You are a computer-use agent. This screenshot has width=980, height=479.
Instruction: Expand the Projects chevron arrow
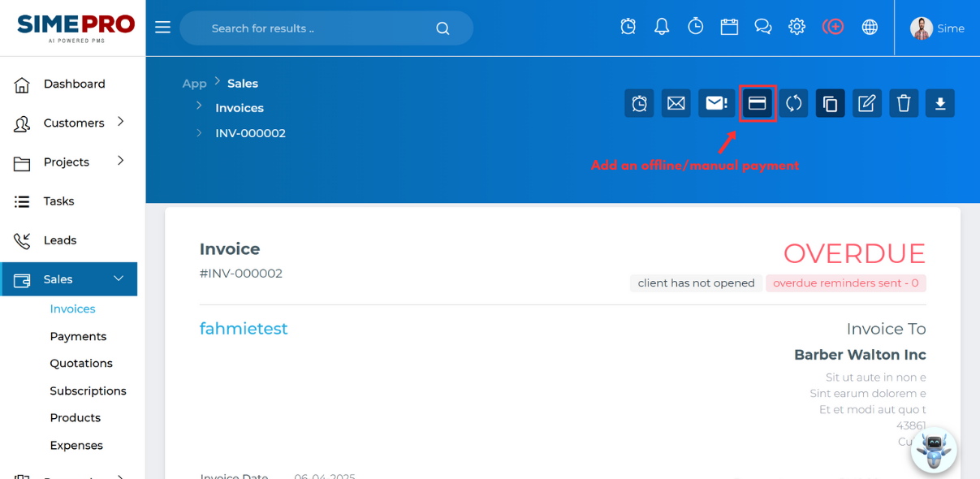120,161
